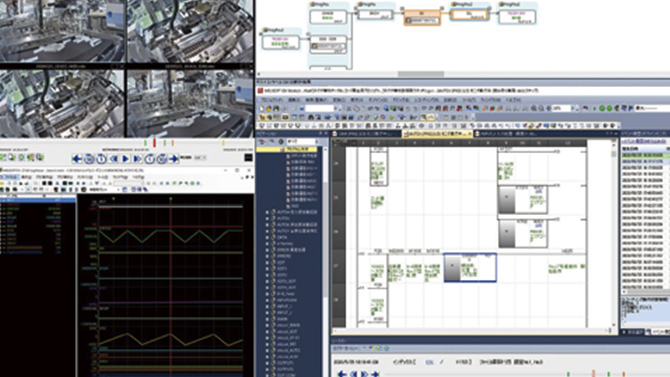This screenshot has height=377, width=670.
Task: Click the red marker on video timeline
Action: pos(154,143)
